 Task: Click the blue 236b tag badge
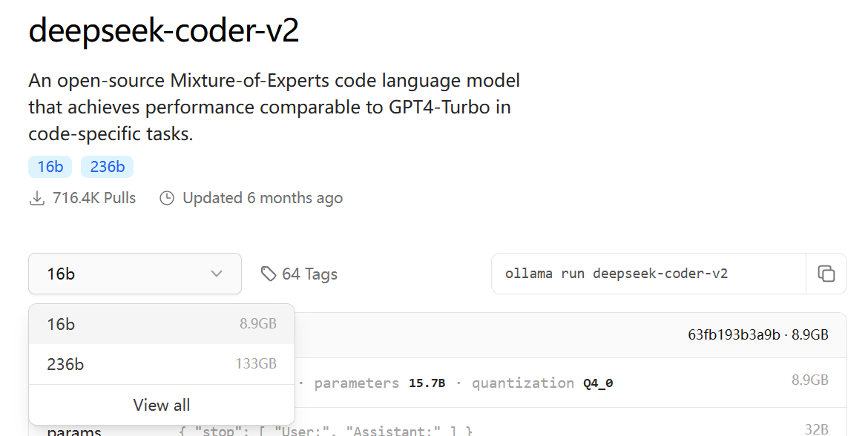coord(108,167)
